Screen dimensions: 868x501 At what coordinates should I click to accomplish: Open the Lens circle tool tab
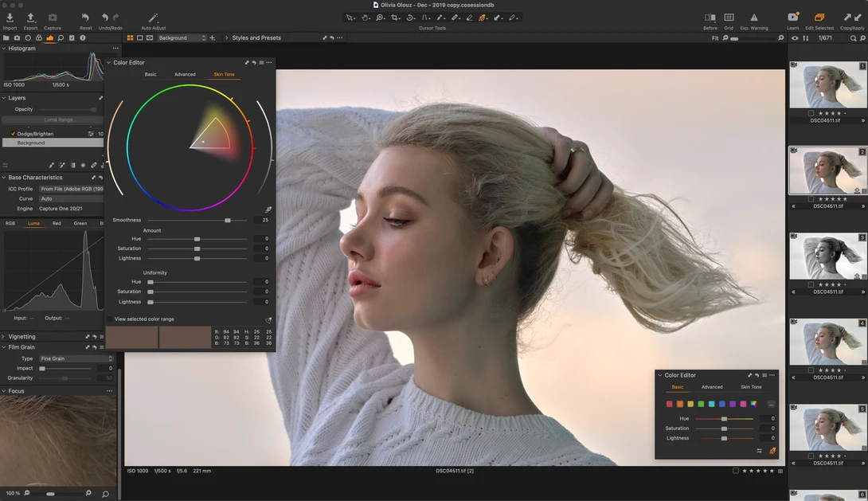[28, 38]
